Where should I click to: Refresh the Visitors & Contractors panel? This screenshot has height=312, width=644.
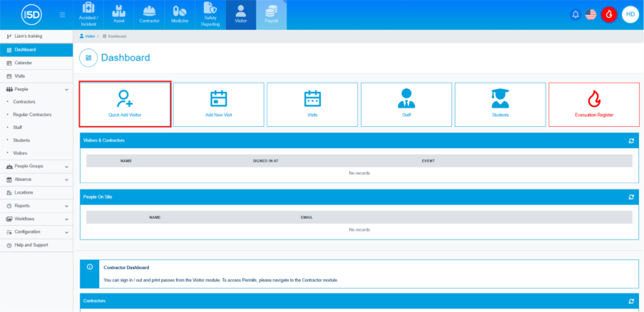point(631,140)
